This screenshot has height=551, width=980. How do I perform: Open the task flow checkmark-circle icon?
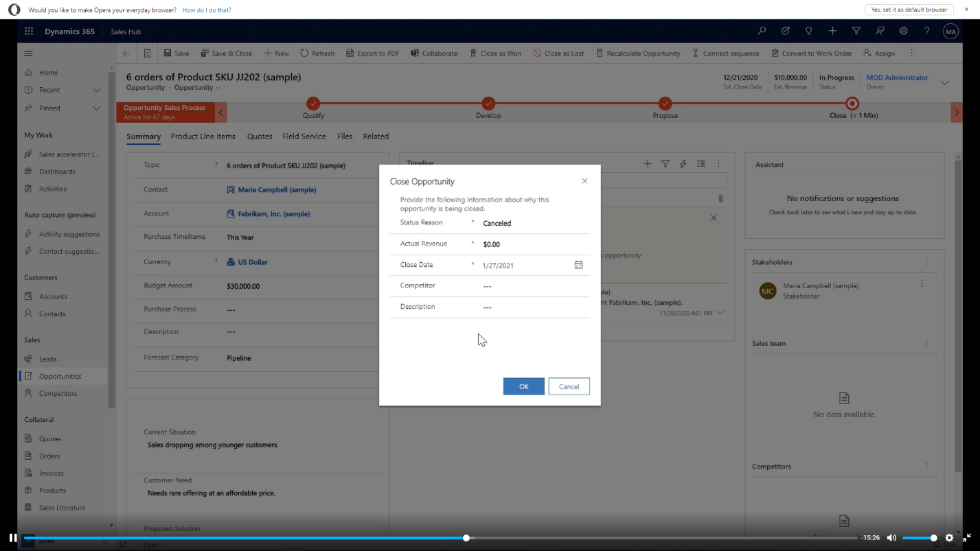(x=785, y=31)
